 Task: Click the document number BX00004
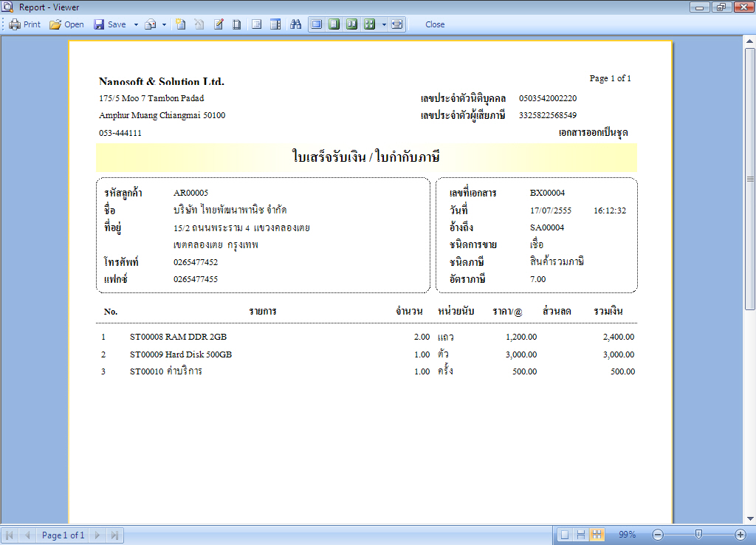click(x=547, y=193)
